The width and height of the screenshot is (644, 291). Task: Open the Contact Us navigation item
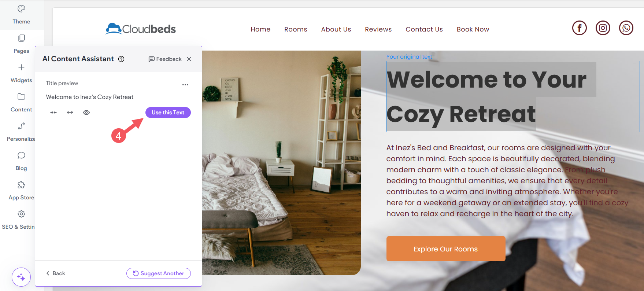[424, 29]
